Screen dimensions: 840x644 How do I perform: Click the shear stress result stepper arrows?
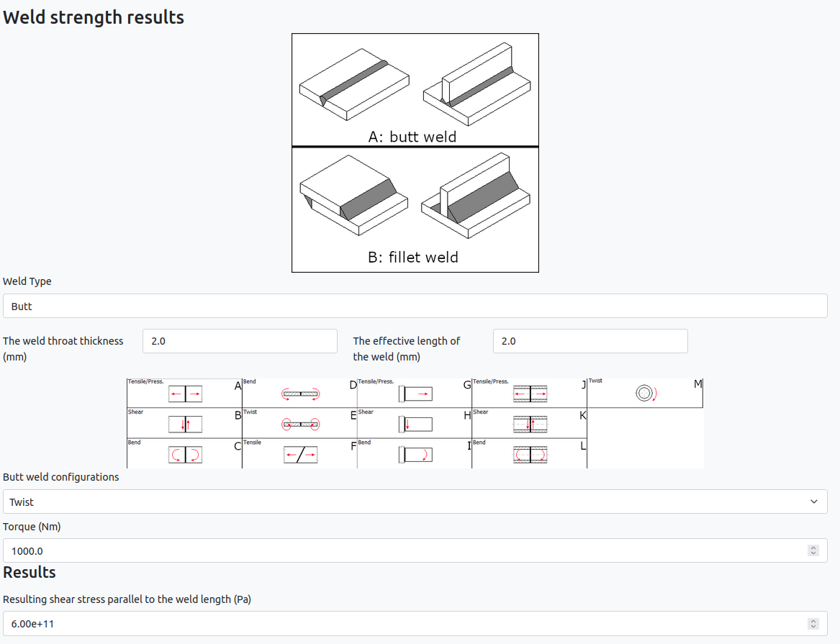coord(813,624)
